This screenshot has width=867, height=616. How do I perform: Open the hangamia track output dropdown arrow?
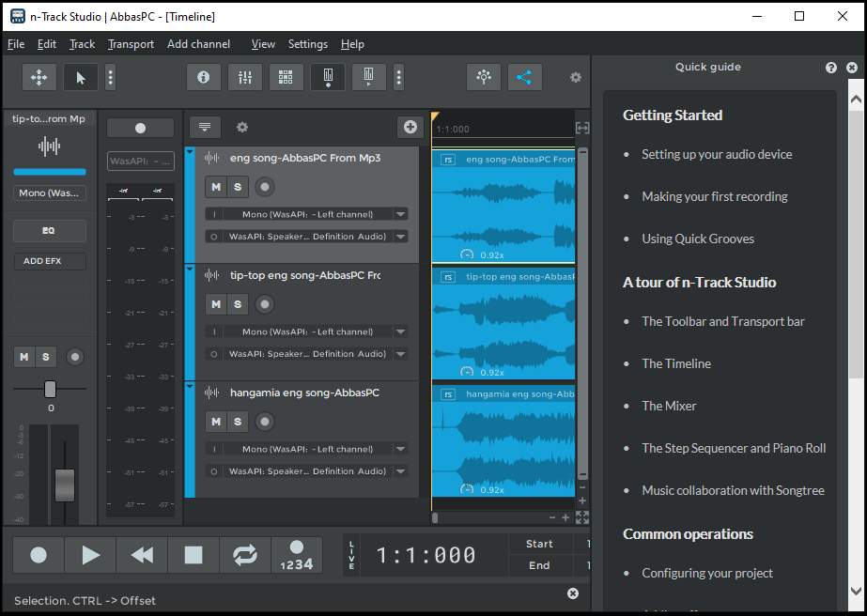pyautogui.click(x=401, y=471)
